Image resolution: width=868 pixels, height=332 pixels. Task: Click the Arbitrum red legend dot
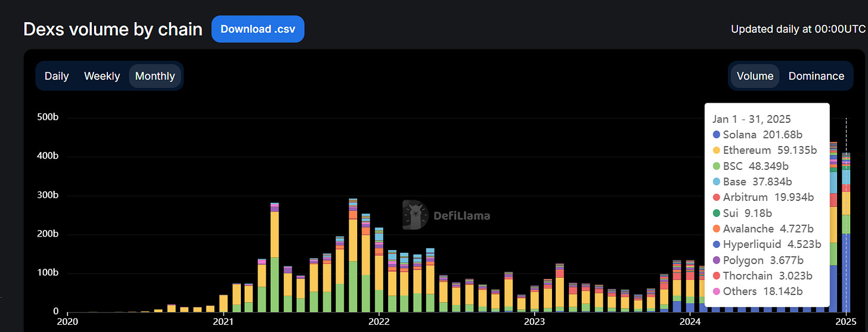[x=716, y=197]
